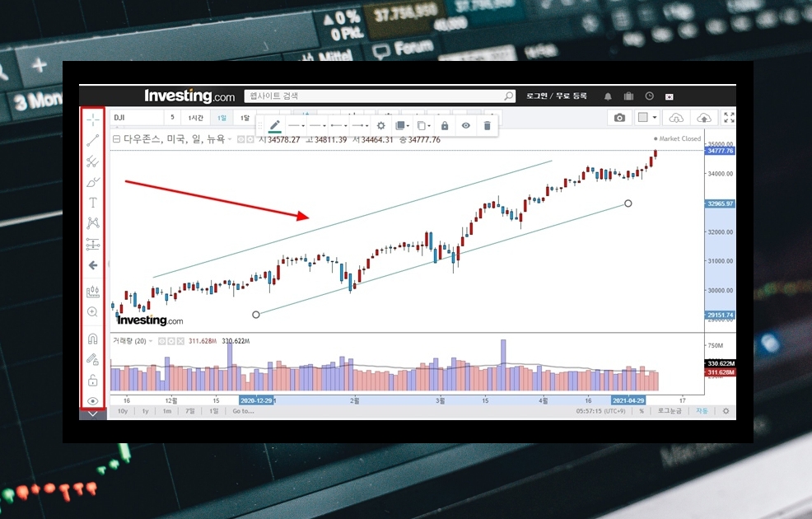Image resolution: width=812 pixels, height=519 pixels.
Task: Toggle stay in drawing mode
Action: (x=93, y=359)
